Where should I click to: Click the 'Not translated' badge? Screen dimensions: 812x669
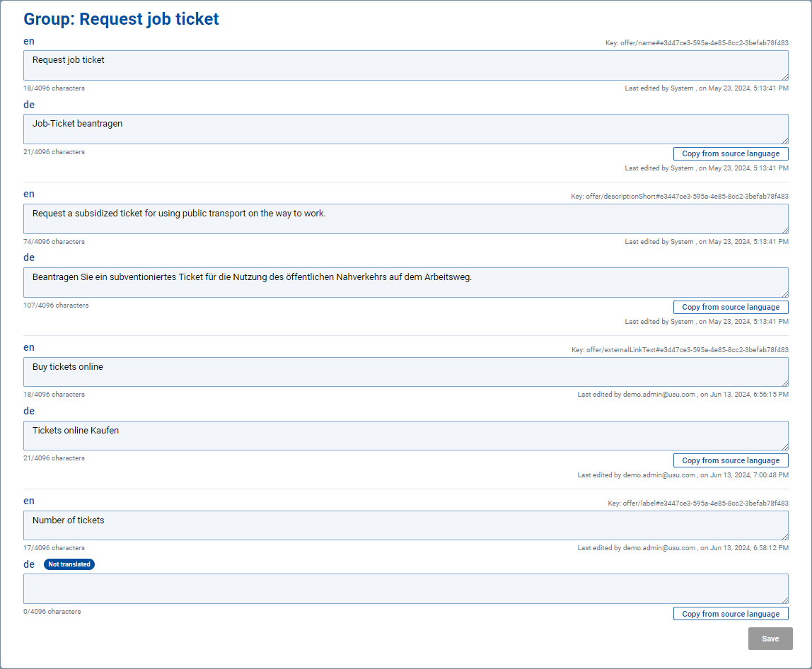coord(69,564)
